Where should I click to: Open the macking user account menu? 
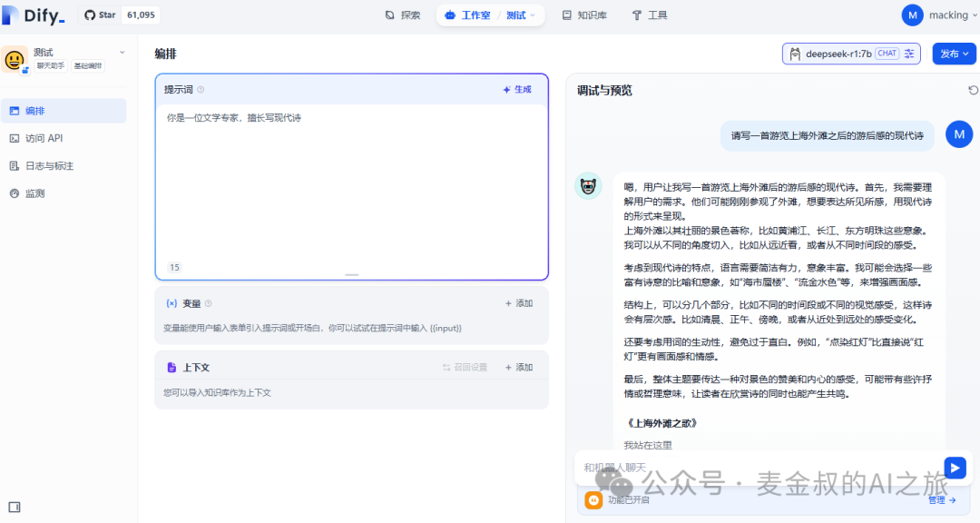coord(936,15)
